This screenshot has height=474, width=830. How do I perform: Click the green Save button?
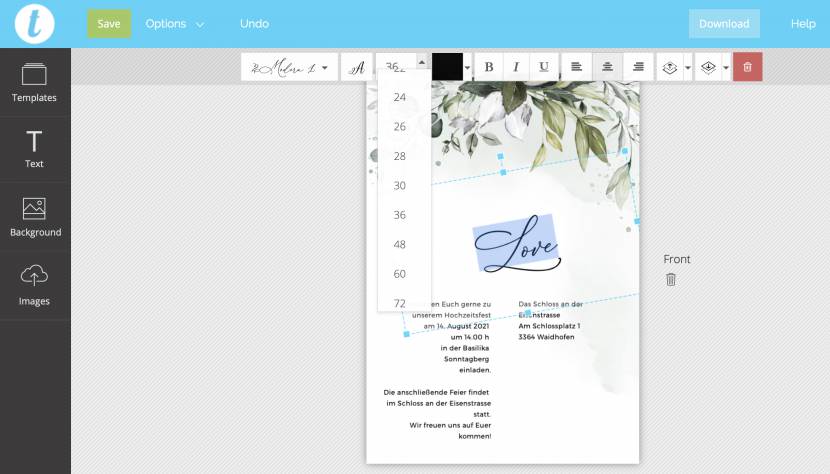[109, 24]
